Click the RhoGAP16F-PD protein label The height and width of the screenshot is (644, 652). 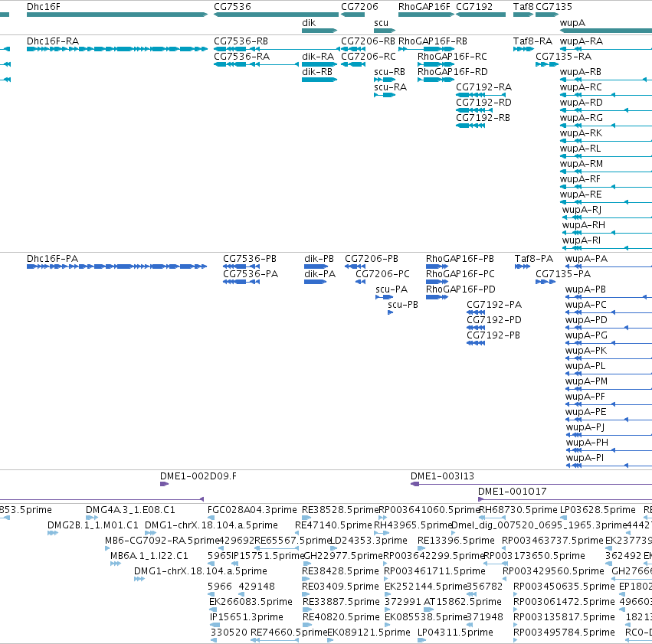pos(460,289)
